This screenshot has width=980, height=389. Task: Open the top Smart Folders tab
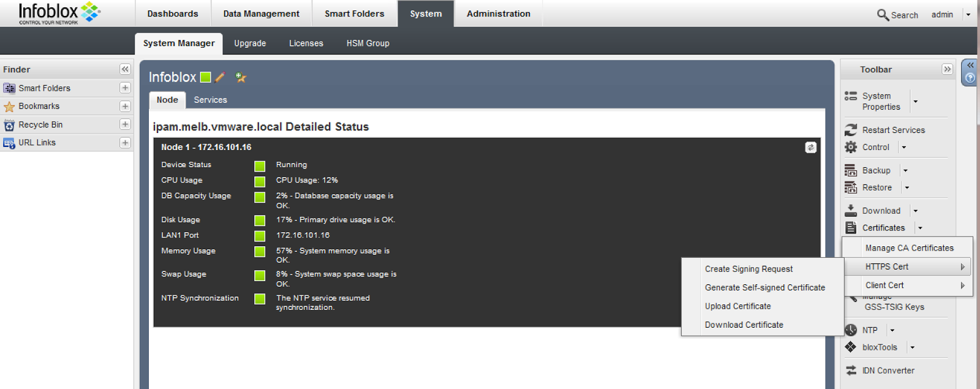[x=355, y=13]
